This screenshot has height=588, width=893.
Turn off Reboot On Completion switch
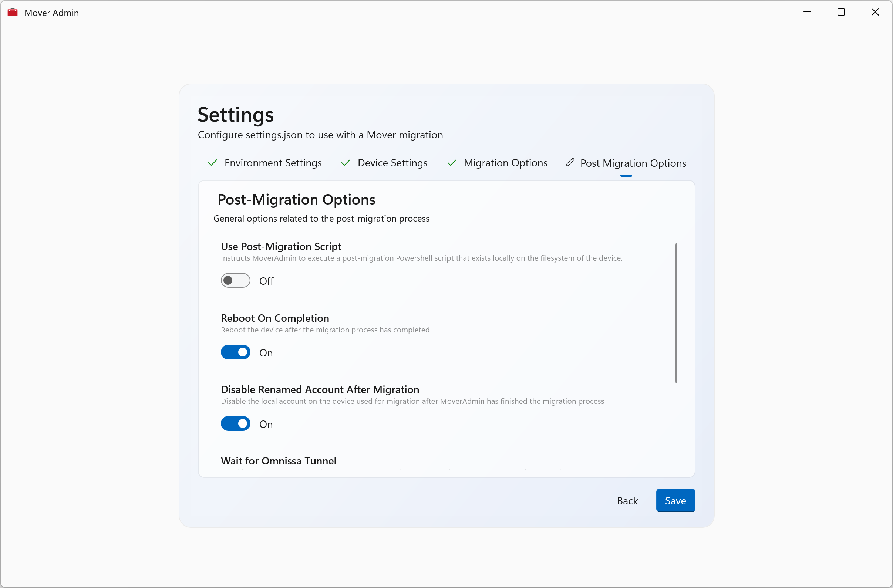(x=235, y=352)
